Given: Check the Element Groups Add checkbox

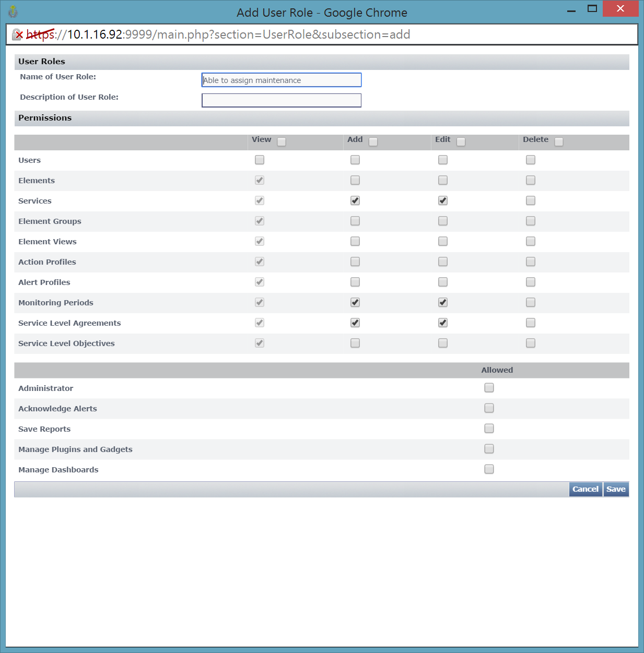Looking at the screenshot, I should [x=355, y=221].
